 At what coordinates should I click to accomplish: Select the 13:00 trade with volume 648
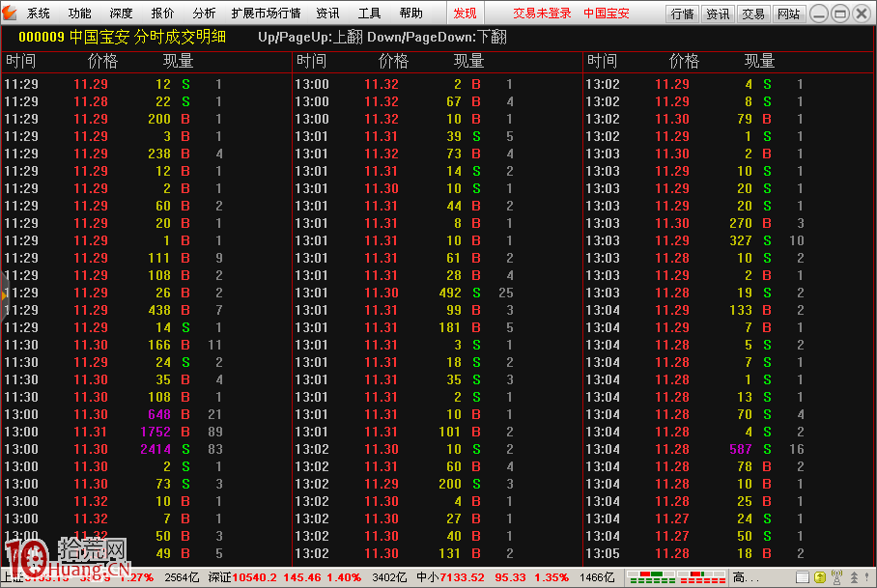coord(147,415)
